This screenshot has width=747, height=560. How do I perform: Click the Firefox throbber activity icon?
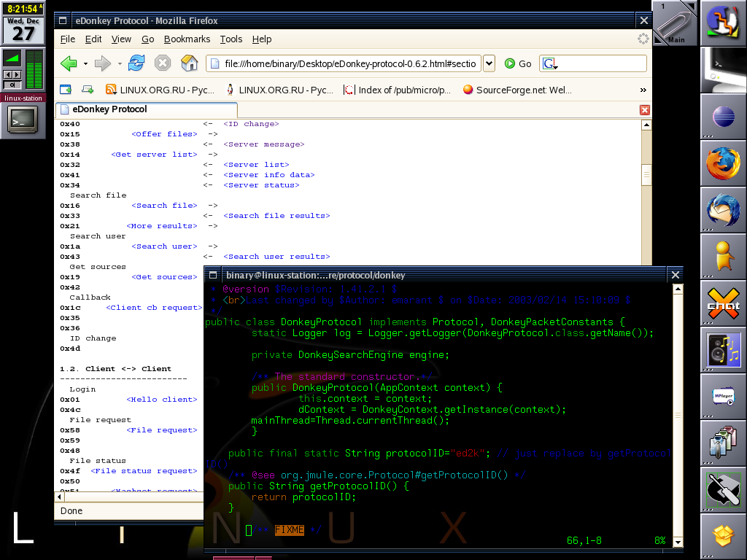coord(643,39)
